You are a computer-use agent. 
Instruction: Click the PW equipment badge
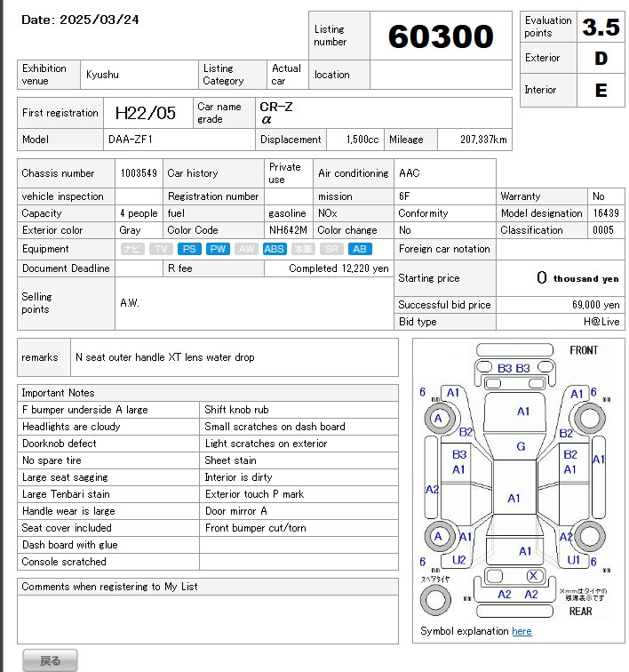tap(218, 249)
